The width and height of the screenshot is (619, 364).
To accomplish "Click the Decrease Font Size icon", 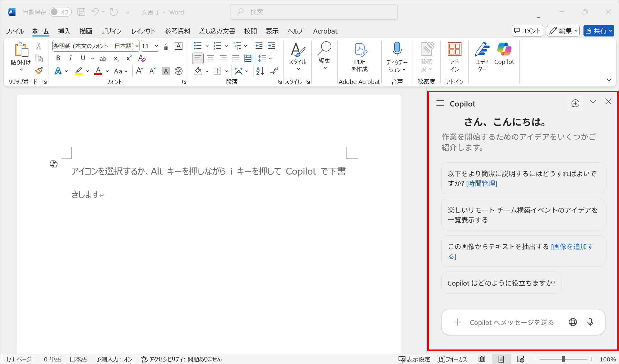I will pyautogui.click(x=153, y=71).
